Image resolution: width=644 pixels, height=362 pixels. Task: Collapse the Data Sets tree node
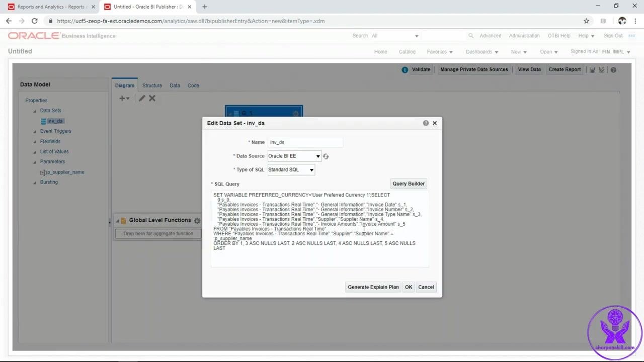[x=35, y=111]
